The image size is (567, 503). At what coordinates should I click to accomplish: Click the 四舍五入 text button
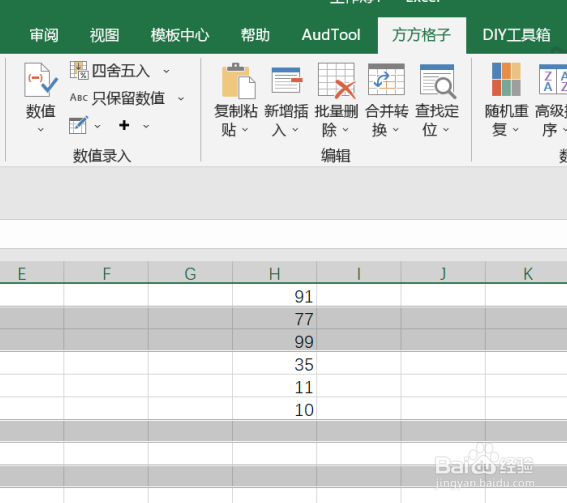(121, 71)
